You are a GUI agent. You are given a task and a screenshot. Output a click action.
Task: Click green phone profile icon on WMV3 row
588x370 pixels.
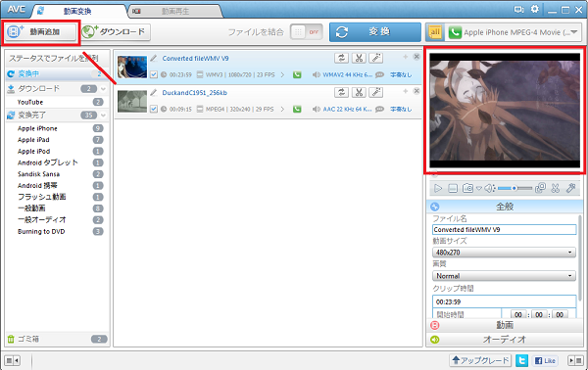297,74
